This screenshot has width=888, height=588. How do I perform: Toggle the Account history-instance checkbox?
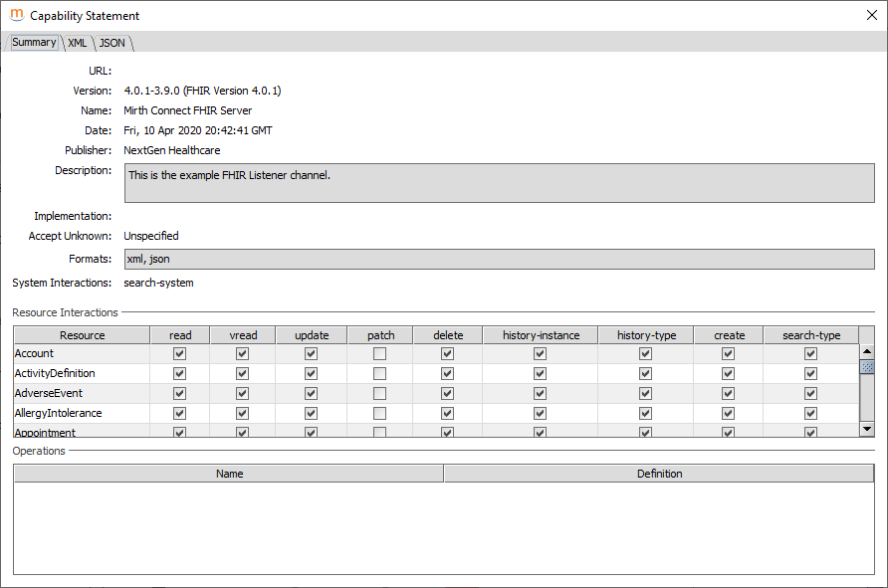(541, 354)
